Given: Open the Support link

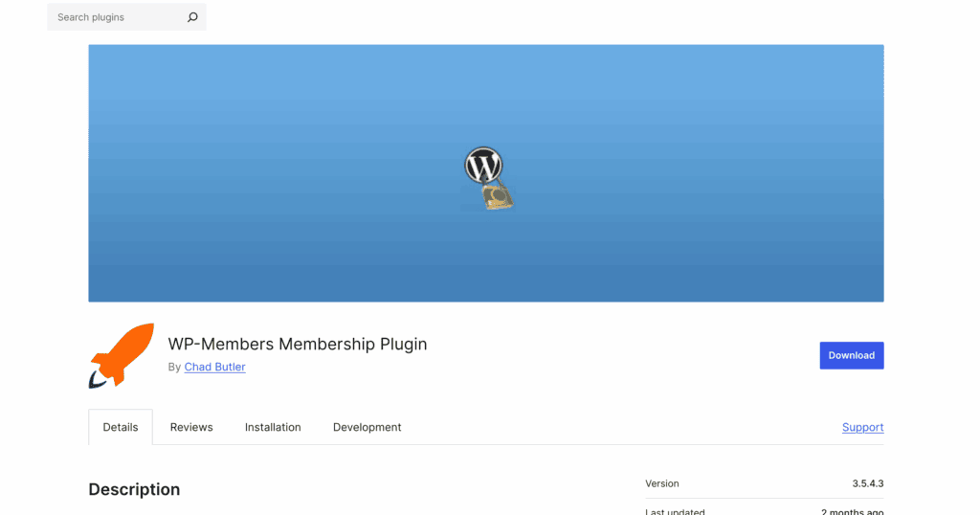Looking at the screenshot, I should tap(862, 428).
